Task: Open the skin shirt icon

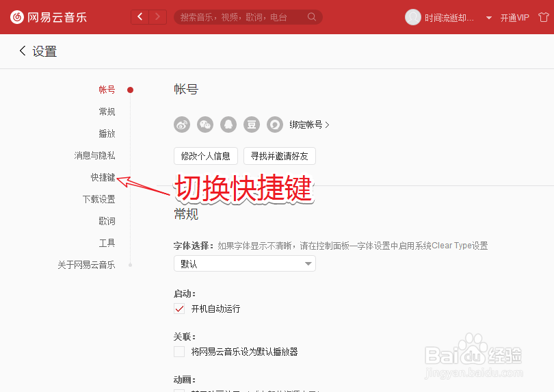Action: 544,17
